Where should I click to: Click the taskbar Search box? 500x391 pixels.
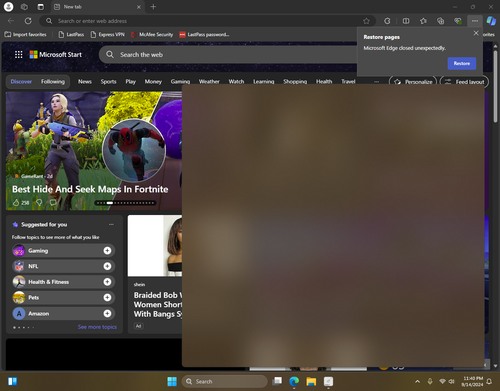click(x=225, y=381)
